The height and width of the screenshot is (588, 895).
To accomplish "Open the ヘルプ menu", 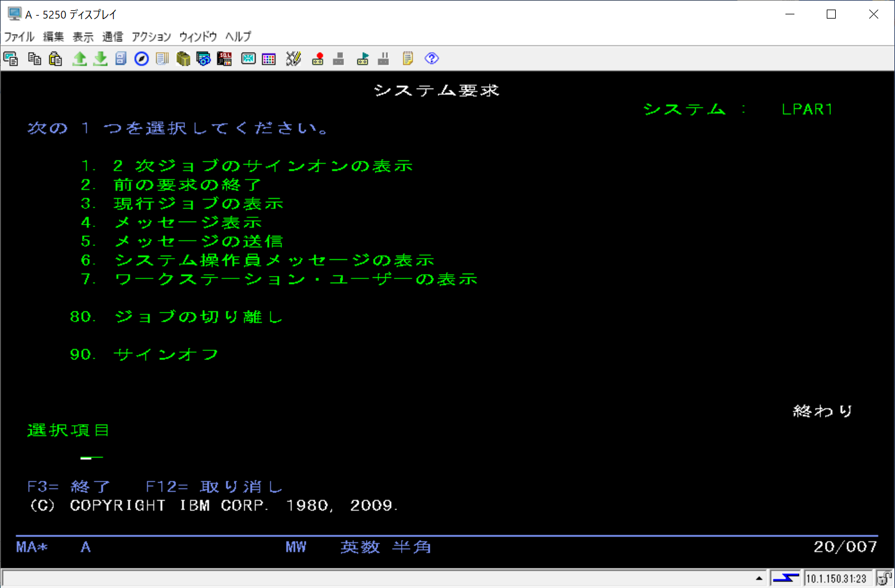I will [x=238, y=37].
